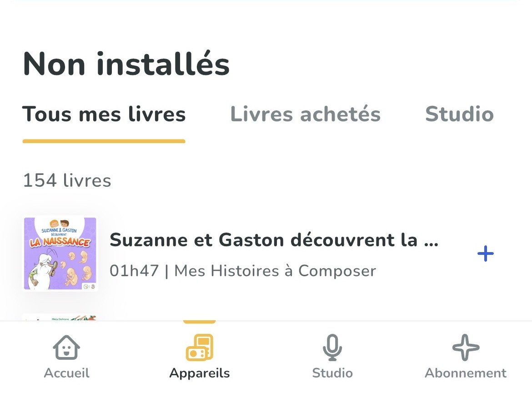
Task: Switch to the Livres achetés tab
Action: (x=306, y=114)
